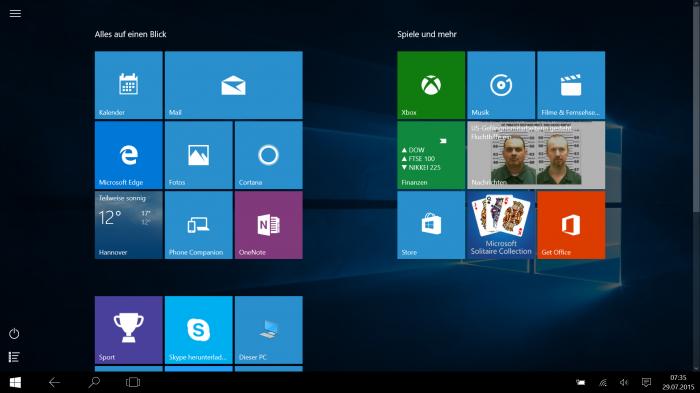Launch Microsoft Solitaire Collection tile
700x393 pixels.
[501, 225]
